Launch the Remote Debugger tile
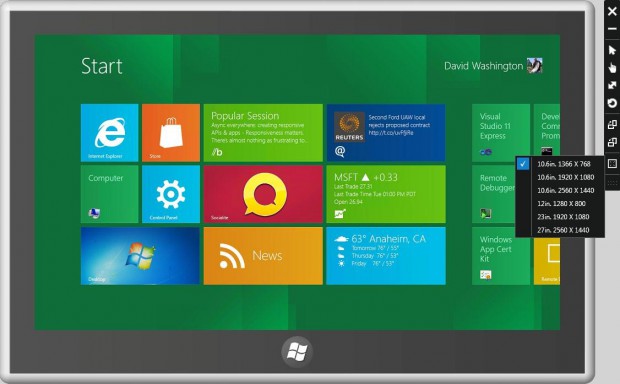This screenshot has height=384, width=620. (494, 194)
